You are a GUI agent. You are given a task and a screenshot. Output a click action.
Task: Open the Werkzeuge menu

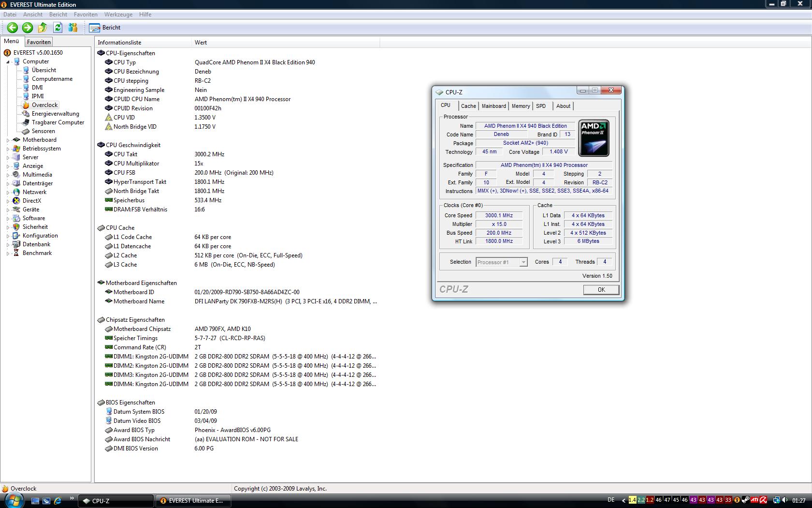tap(118, 15)
